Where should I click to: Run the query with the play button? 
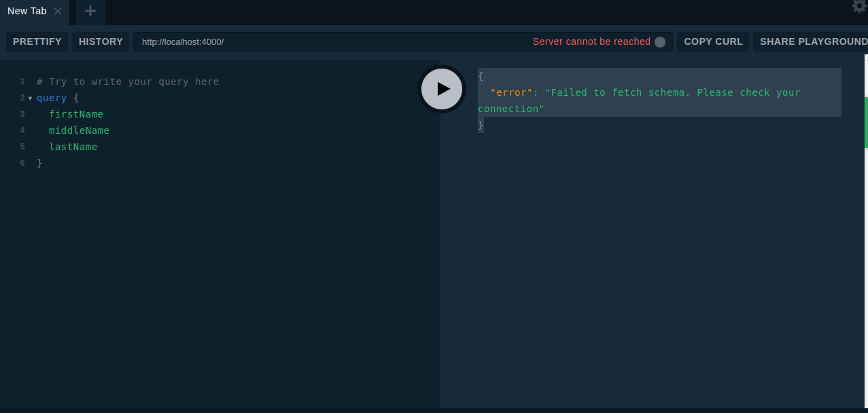click(x=441, y=89)
